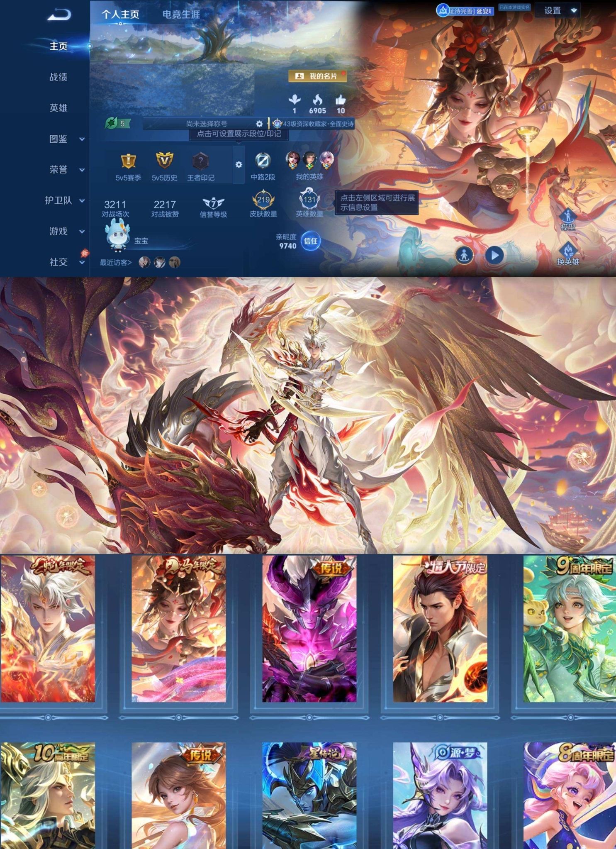Viewport: 616px width, 849px height.
Task: Select the 情人节限定 skin card
Action: (x=440, y=629)
